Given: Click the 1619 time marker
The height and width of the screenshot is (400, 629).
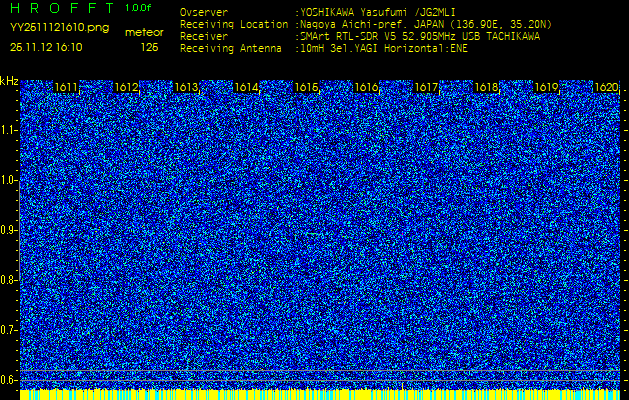Looking at the screenshot, I should [x=546, y=87].
